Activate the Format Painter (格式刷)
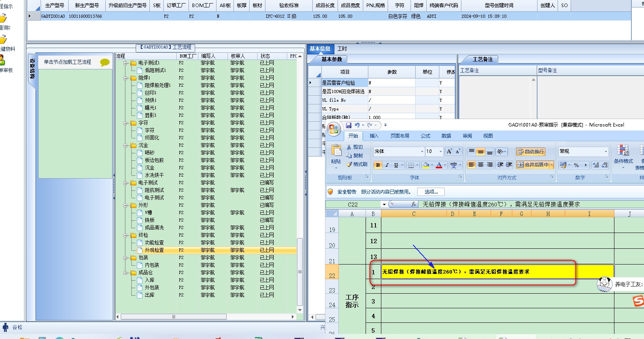This screenshot has height=339, width=644. [x=357, y=164]
